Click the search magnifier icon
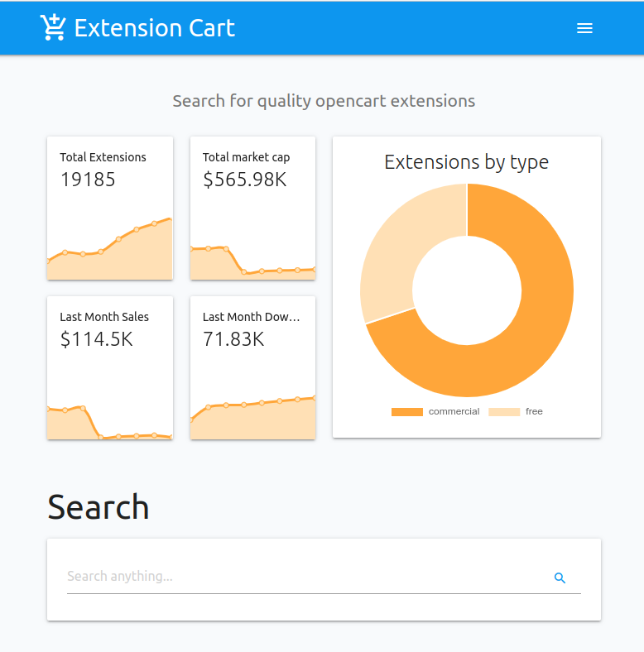 560,578
